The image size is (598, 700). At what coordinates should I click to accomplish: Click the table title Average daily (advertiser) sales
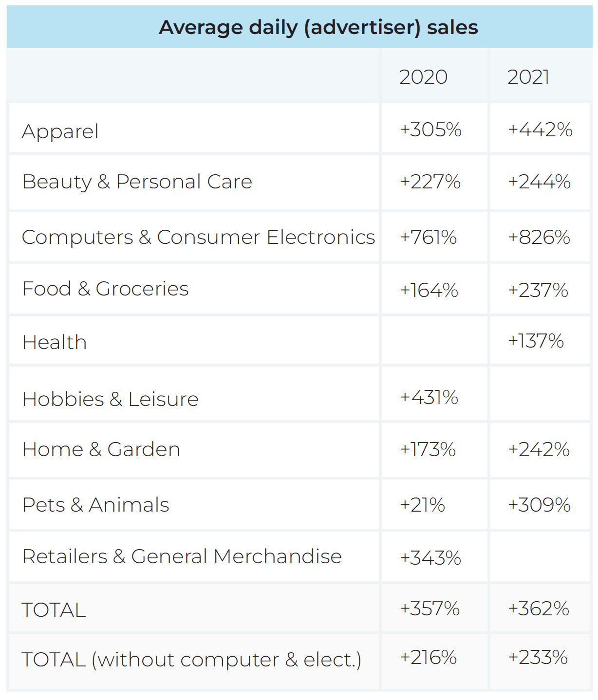318,28
